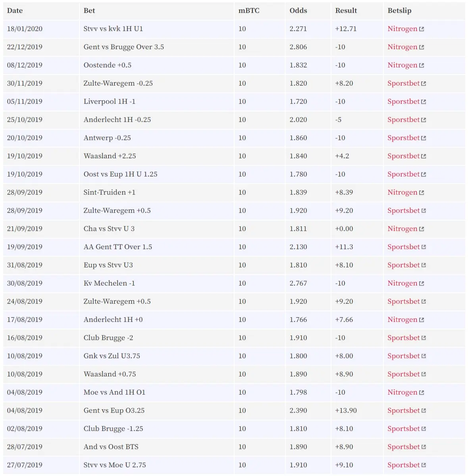Click external icon for Gent vs Eup O3.25 betslip

tap(424, 411)
